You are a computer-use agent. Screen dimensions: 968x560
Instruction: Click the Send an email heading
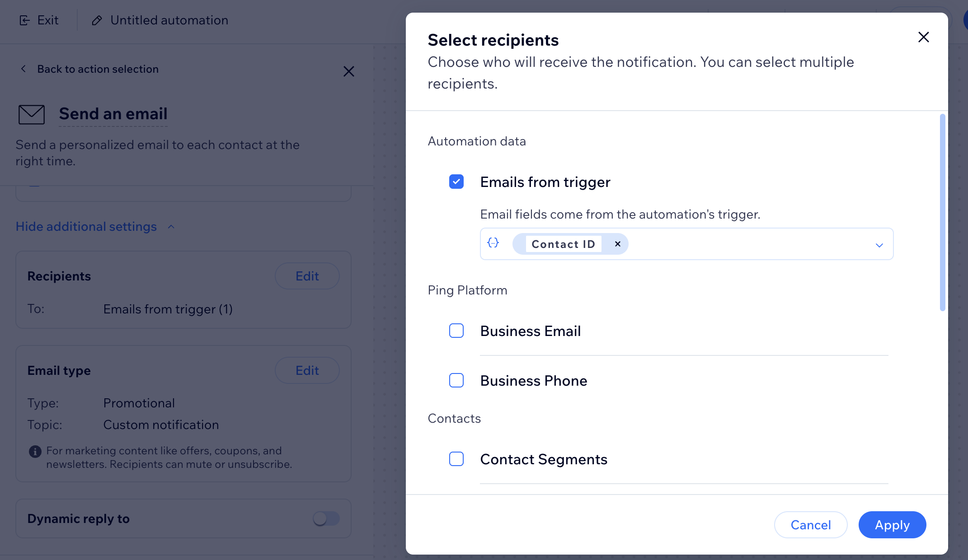pyautogui.click(x=113, y=114)
